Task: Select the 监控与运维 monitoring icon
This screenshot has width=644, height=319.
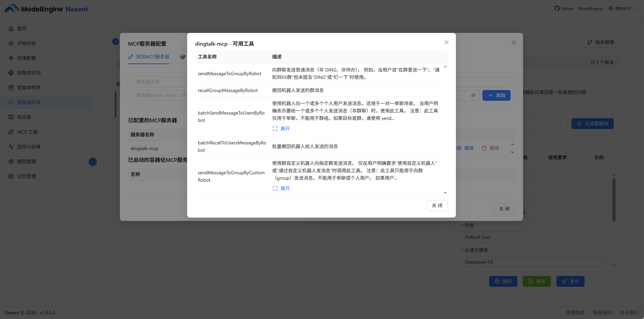Action: [11, 147]
